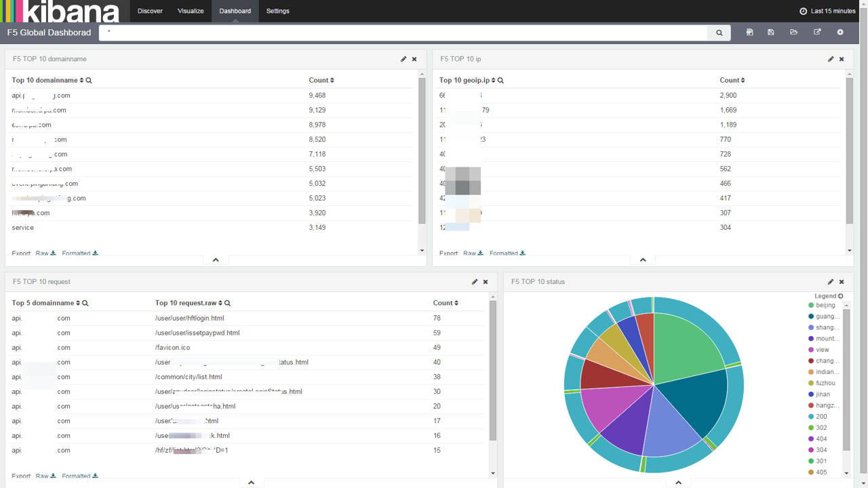
Task: Export Formatted data from domainname panel
Action: pos(80,253)
